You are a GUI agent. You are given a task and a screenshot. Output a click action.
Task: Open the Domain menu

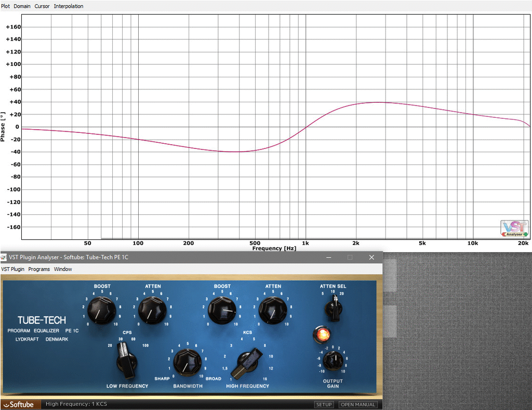(22, 6)
